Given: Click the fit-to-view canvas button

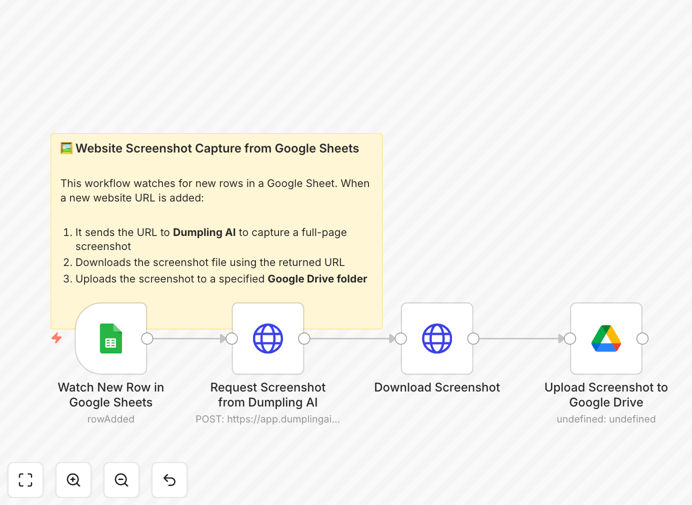Looking at the screenshot, I should click(26, 480).
